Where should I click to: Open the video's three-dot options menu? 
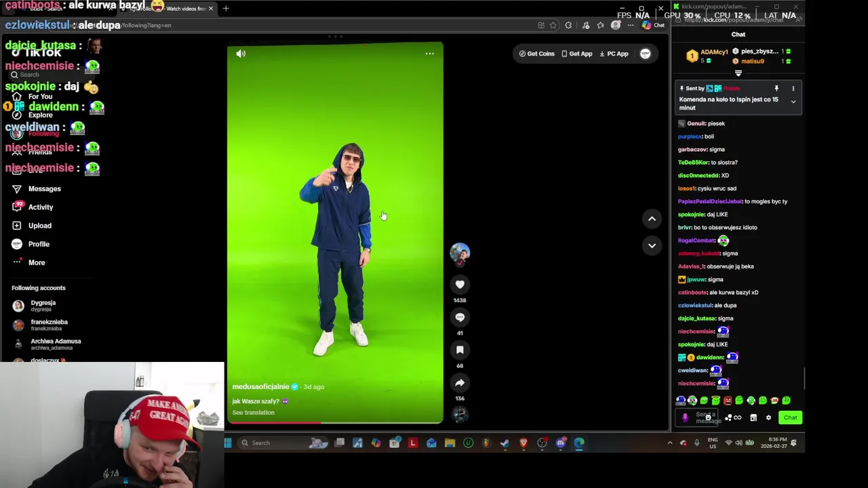[429, 54]
